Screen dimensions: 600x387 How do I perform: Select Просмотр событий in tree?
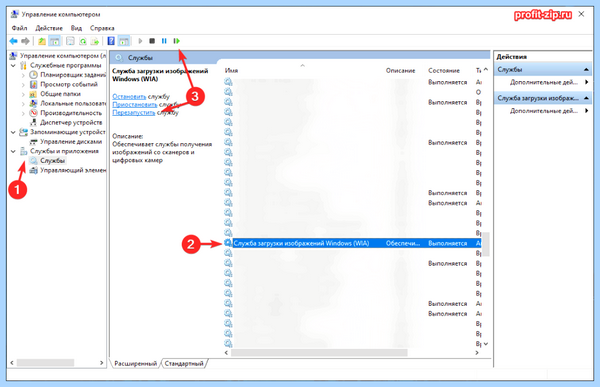point(69,84)
